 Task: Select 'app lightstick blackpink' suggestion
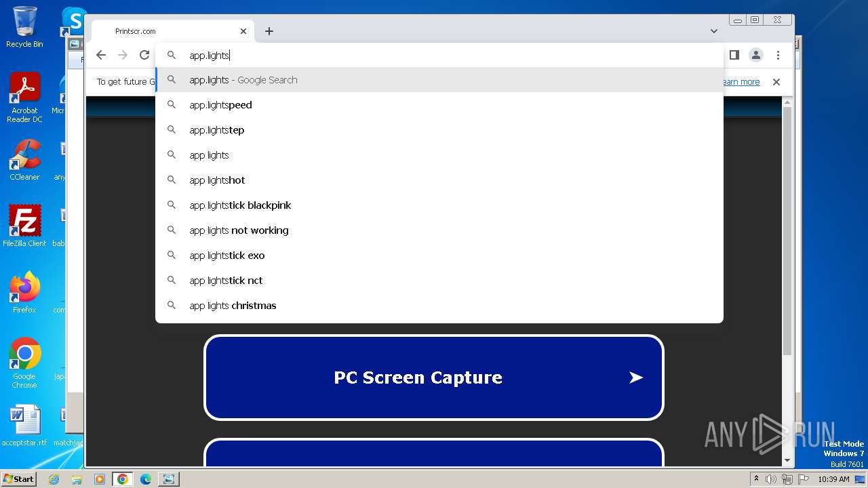(439, 205)
